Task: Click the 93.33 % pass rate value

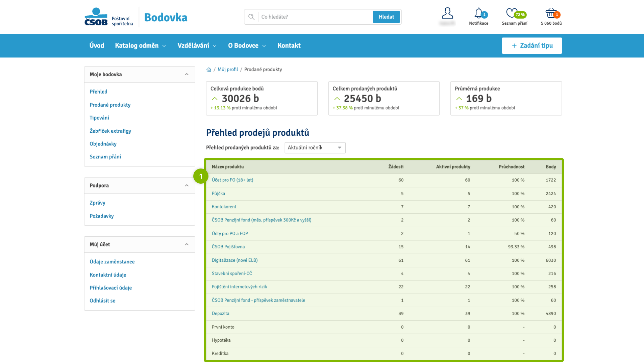Action: (x=516, y=247)
